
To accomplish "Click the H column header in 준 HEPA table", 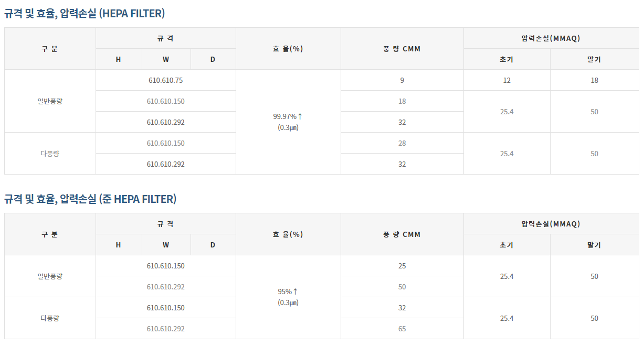I will click(x=118, y=245).
